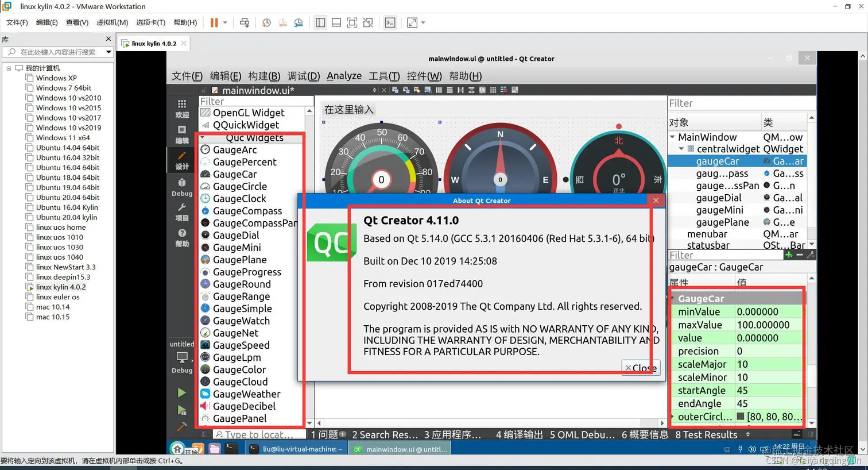
Task: Apply horizontal layout from the form toolbar
Action: 439,90
